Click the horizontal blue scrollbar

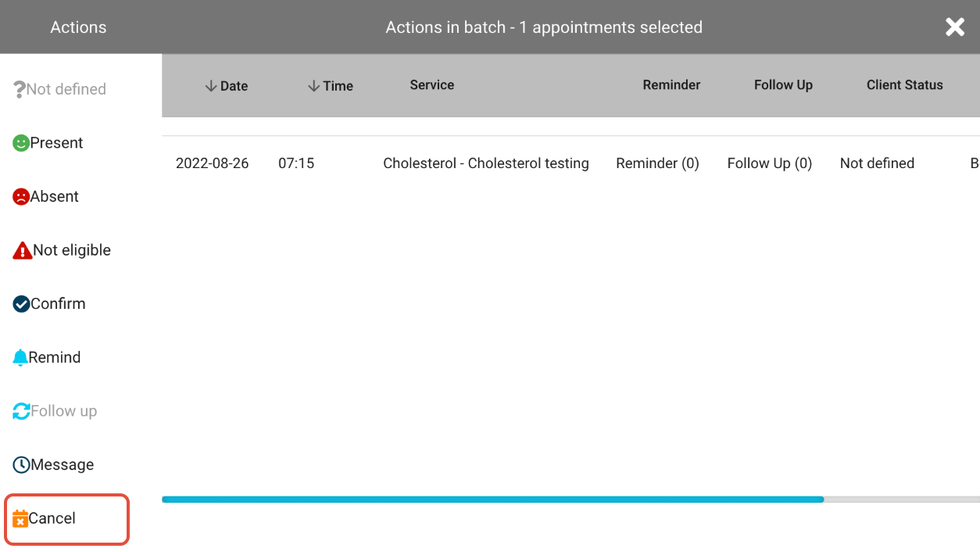(x=493, y=500)
